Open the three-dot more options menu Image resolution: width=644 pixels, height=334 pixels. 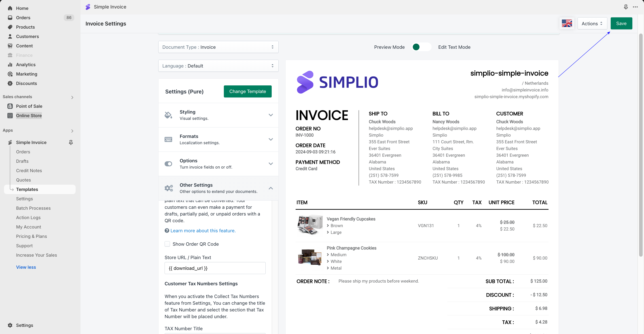click(635, 7)
